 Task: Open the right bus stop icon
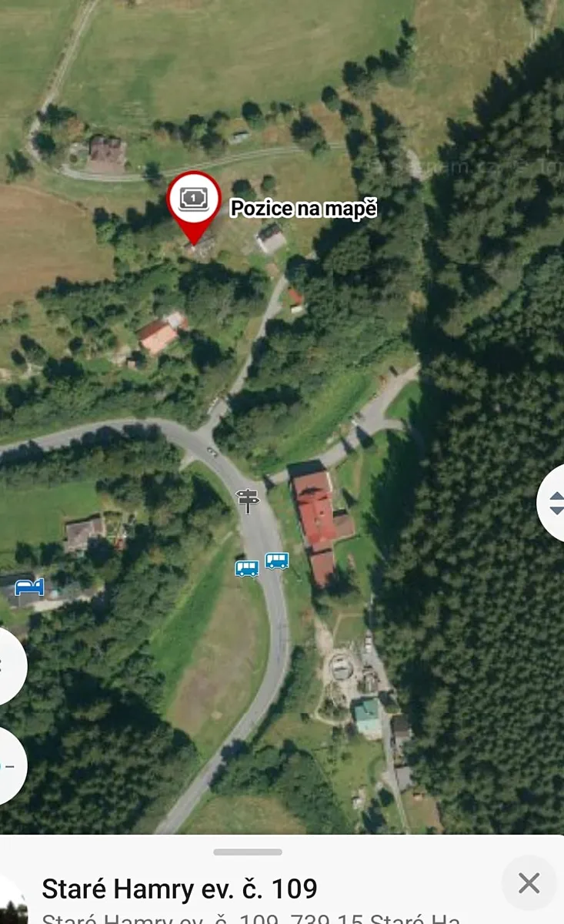(277, 561)
